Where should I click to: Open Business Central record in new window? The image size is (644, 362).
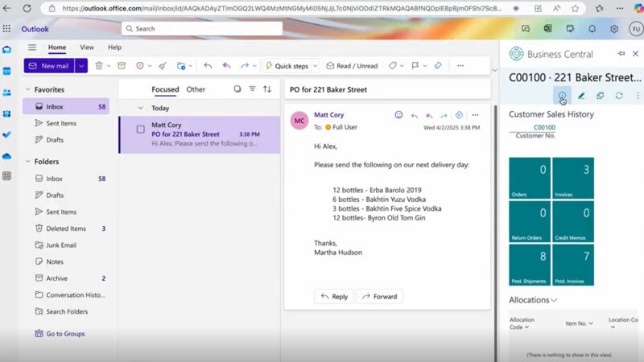coord(600,96)
